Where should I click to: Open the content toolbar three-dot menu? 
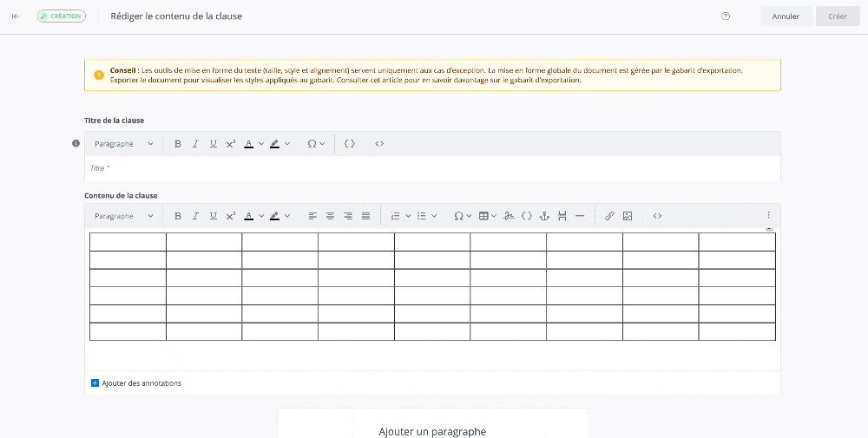768,216
